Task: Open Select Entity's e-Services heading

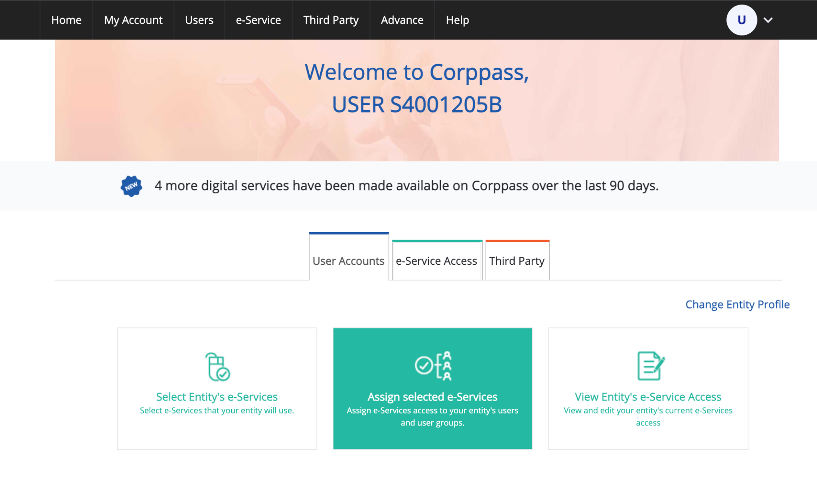Action: coord(217,397)
